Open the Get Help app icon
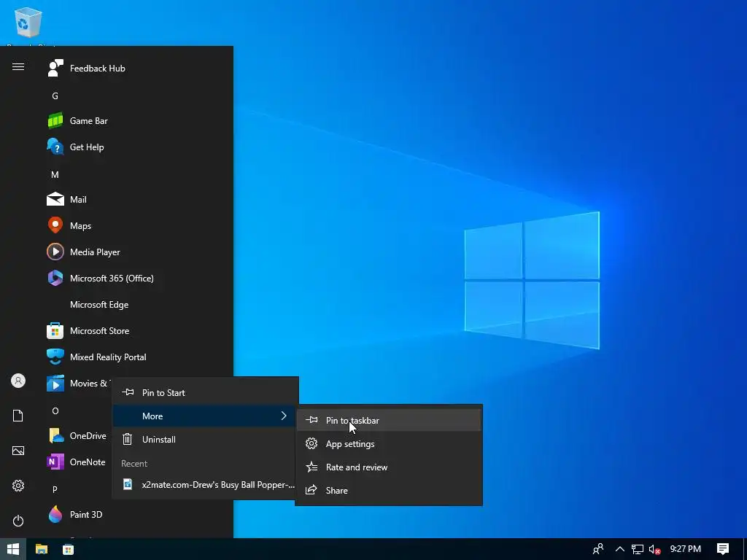 coord(55,147)
